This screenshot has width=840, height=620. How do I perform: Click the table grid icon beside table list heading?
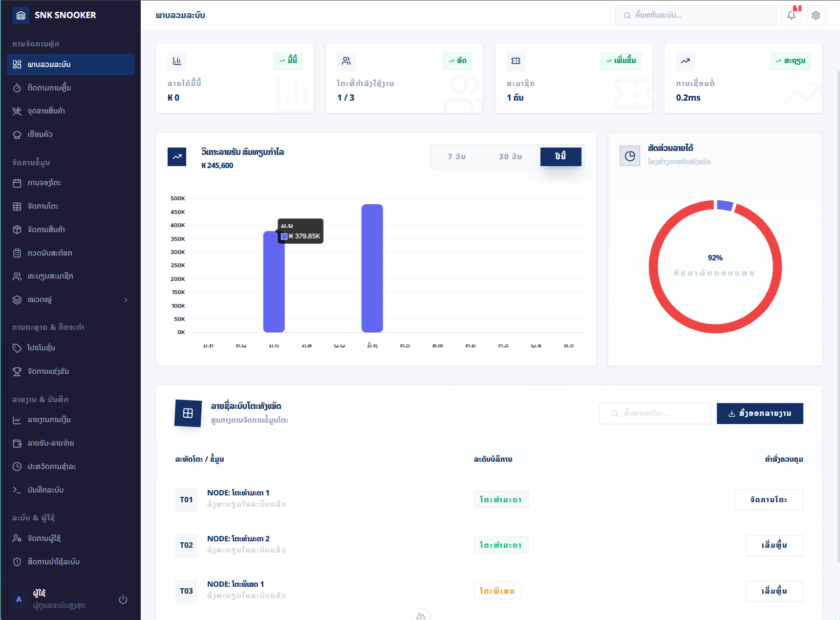click(x=188, y=413)
